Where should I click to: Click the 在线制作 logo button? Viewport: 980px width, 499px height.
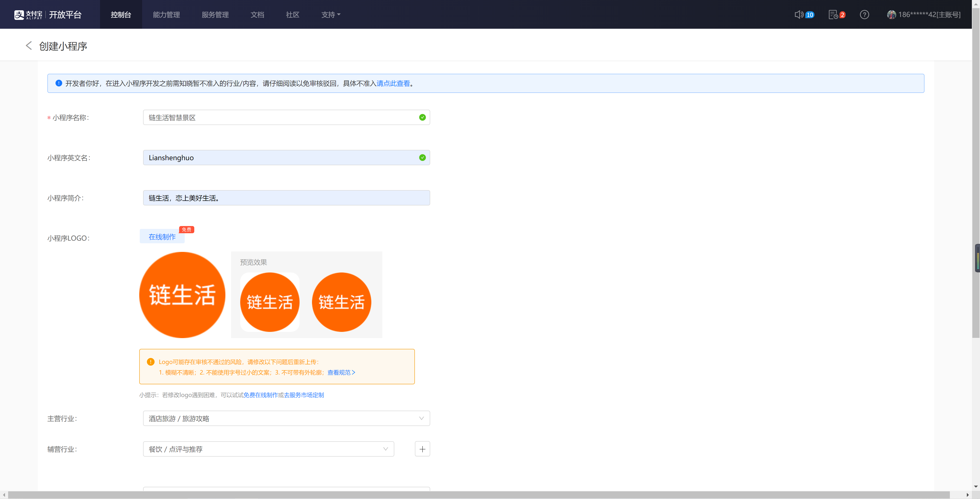[162, 236]
